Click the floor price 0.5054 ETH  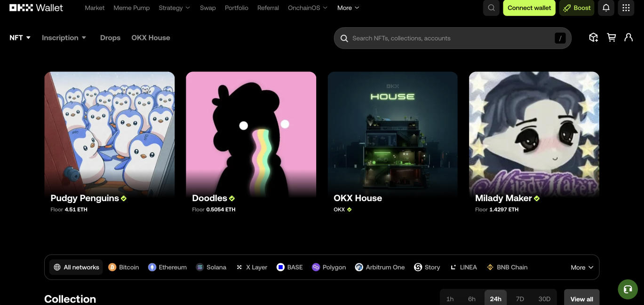[x=221, y=210]
